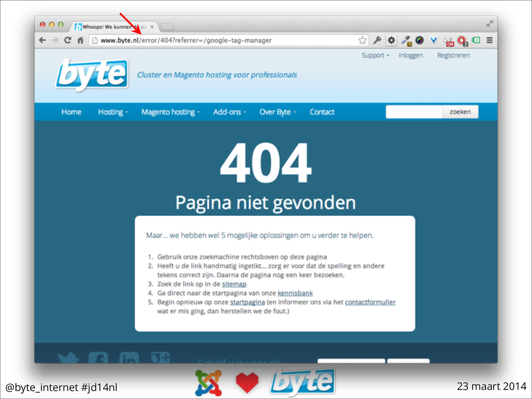Viewport: 532px width, 399px height.
Task: Click the address bar URL field
Action: pyautogui.click(x=229, y=40)
